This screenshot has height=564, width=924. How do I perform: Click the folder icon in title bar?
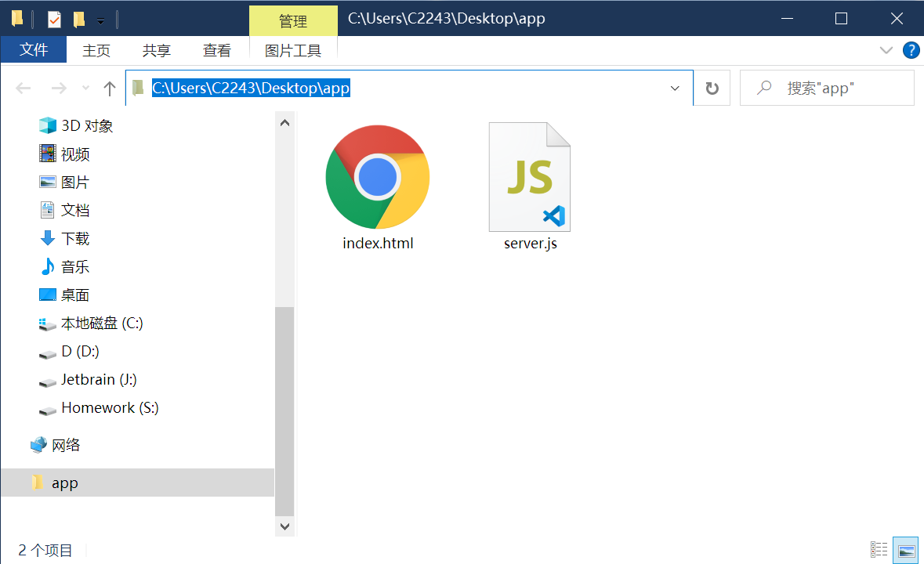(x=17, y=19)
